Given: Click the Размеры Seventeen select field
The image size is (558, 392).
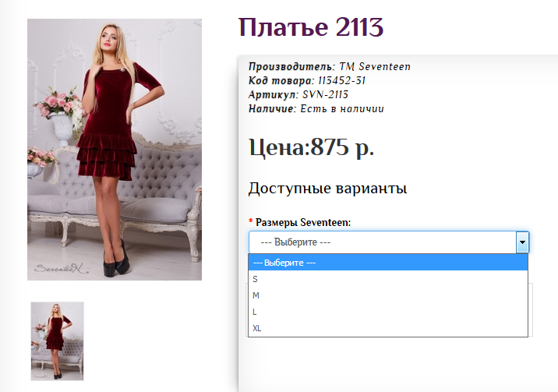Looking at the screenshot, I should [382, 242].
